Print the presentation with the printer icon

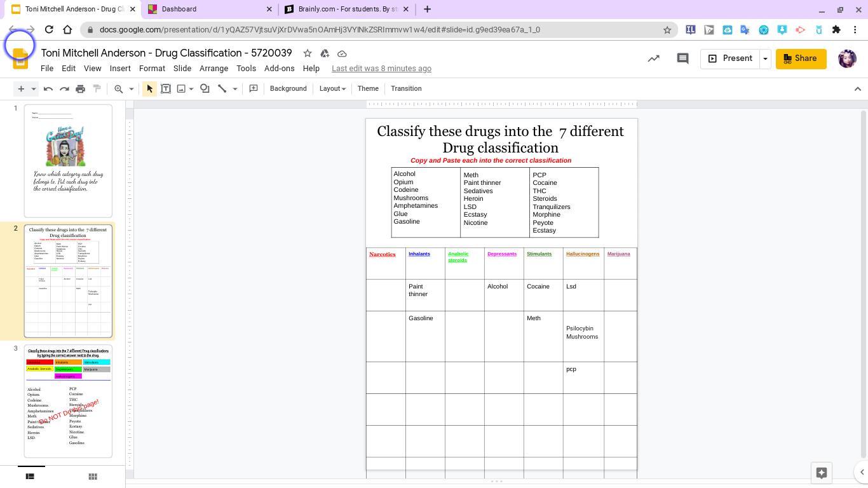click(x=80, y=89)
